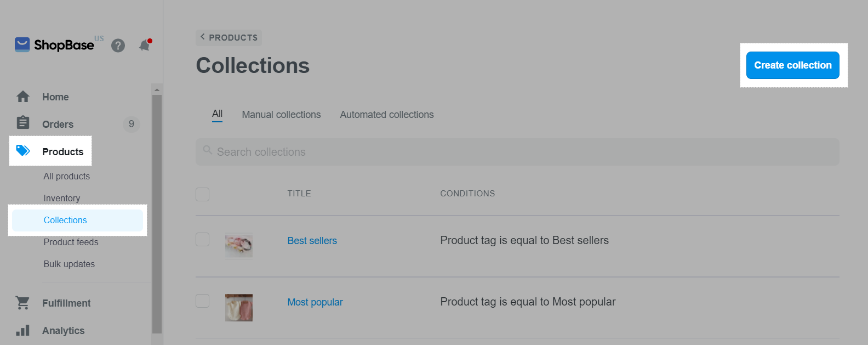Image resolution: width=868 pixels, height=345 pixels.
Task: Click the ShopBase logo icon
Action: tap(22, 44)
